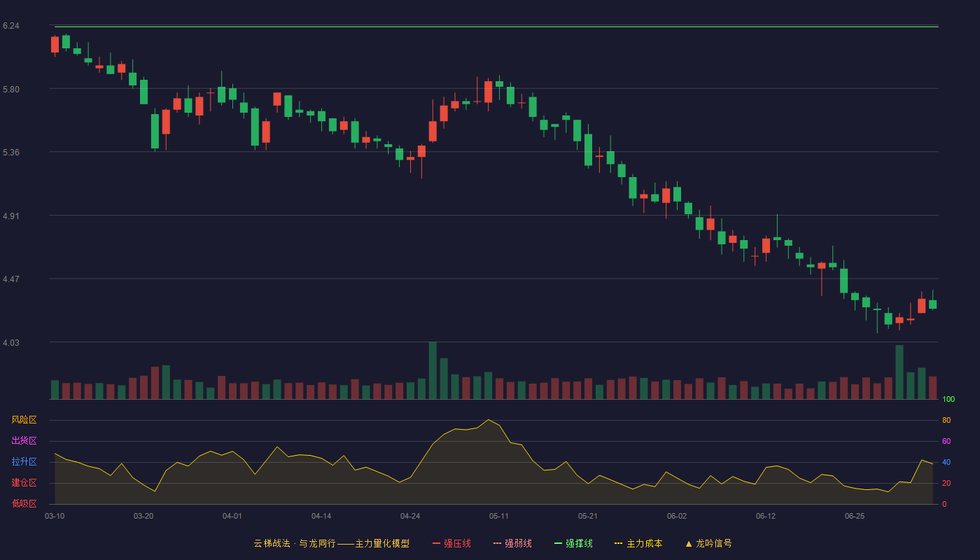Click the 05-21 date label
The width and height of the screenshot is (980, 560).
click(588, 516)
